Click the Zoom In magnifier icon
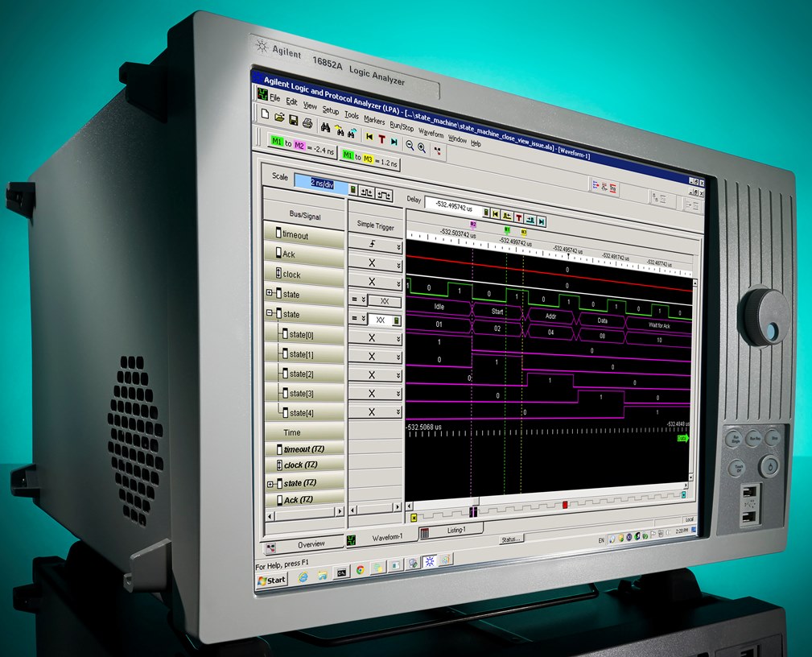The image size is (812, 657). click(421, 147)
